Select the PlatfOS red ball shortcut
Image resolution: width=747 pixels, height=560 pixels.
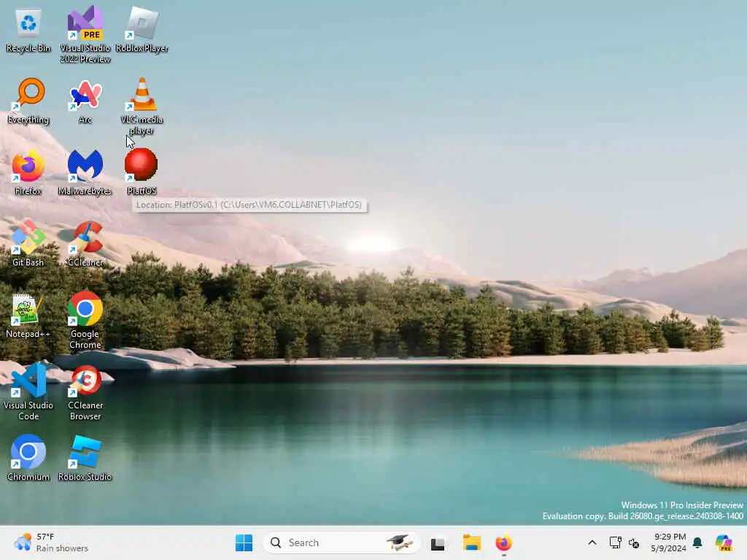tap(142, 172)
